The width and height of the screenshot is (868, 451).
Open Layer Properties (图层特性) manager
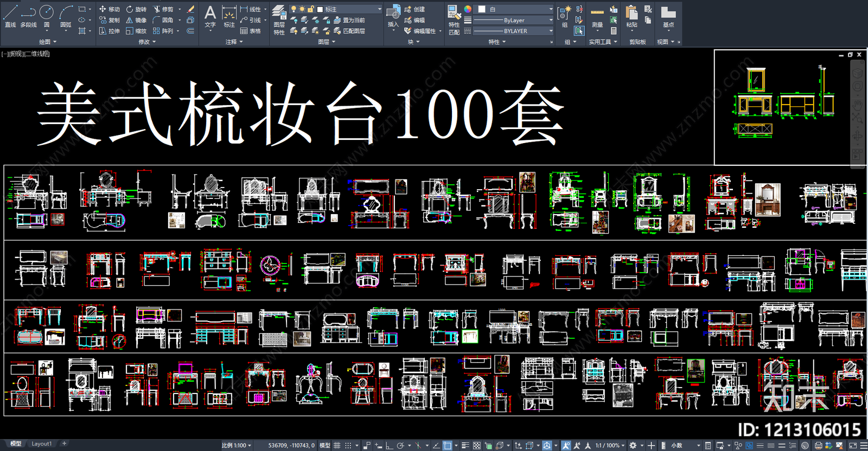[279, 20]
